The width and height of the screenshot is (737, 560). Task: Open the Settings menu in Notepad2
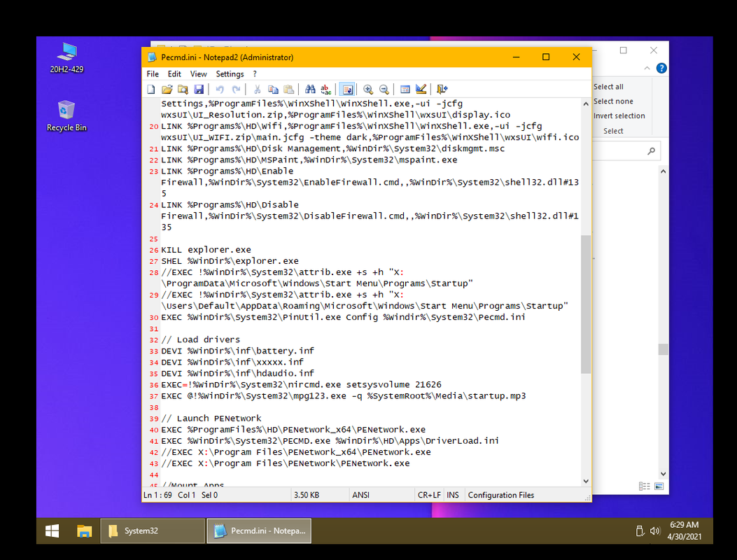[x=230, y=73]
